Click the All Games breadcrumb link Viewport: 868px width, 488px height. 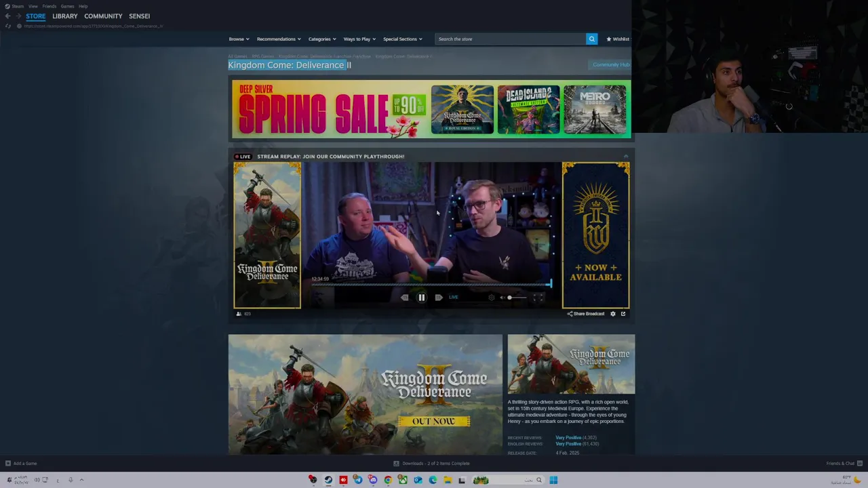click(x=237, y=56)
